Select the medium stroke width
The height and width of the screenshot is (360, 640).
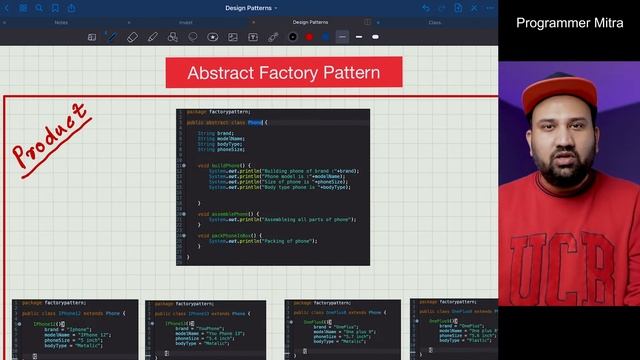tap(359, 37)
